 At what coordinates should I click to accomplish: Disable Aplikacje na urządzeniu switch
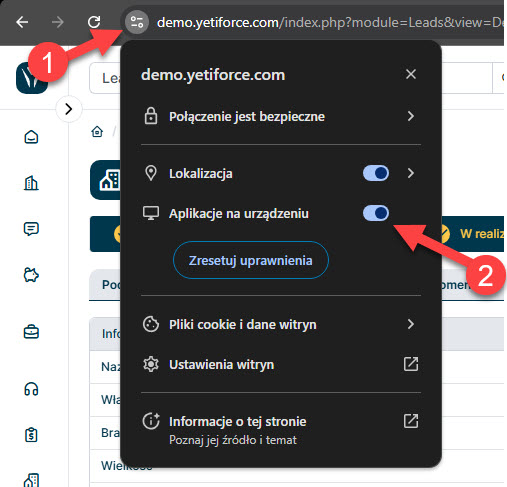click(376, 213)
